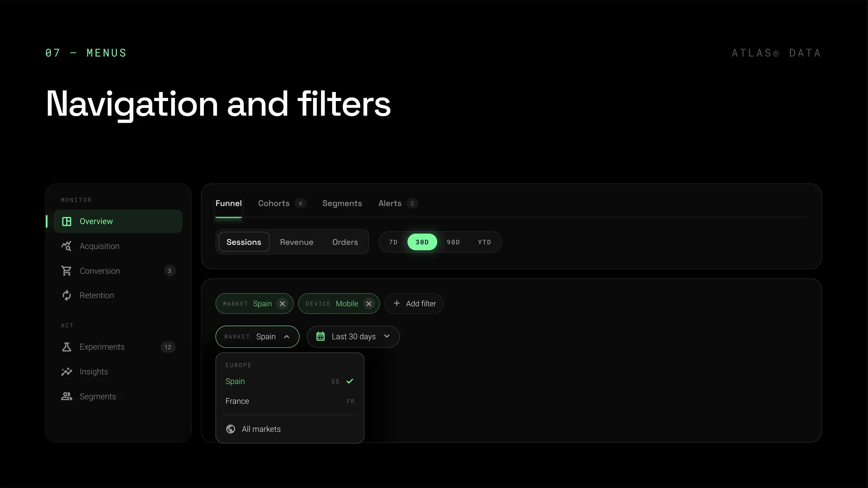Click the Retention cycle icon
Image resolution: width=868 pixels, height=488 pixels.
point(67,295)
